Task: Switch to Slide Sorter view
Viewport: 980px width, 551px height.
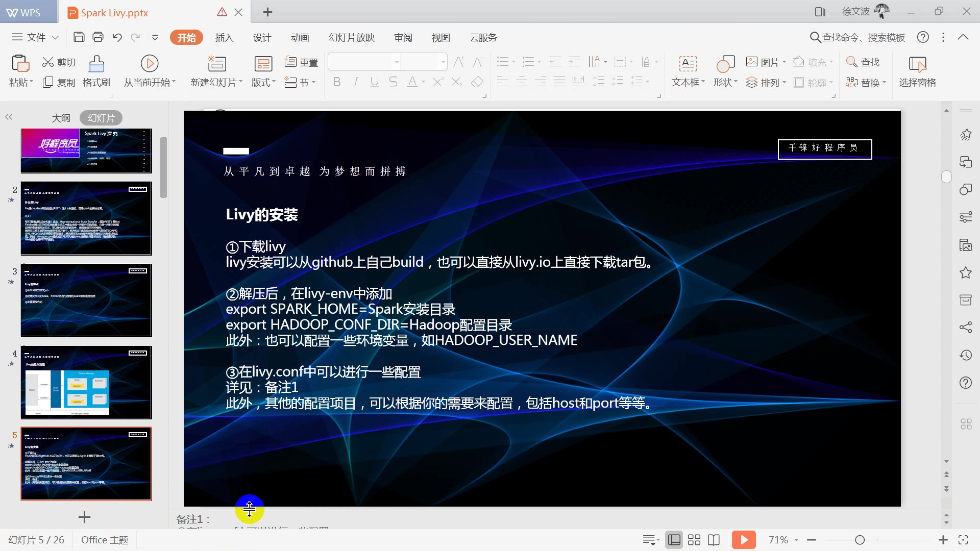Action: tap(694, 540)
